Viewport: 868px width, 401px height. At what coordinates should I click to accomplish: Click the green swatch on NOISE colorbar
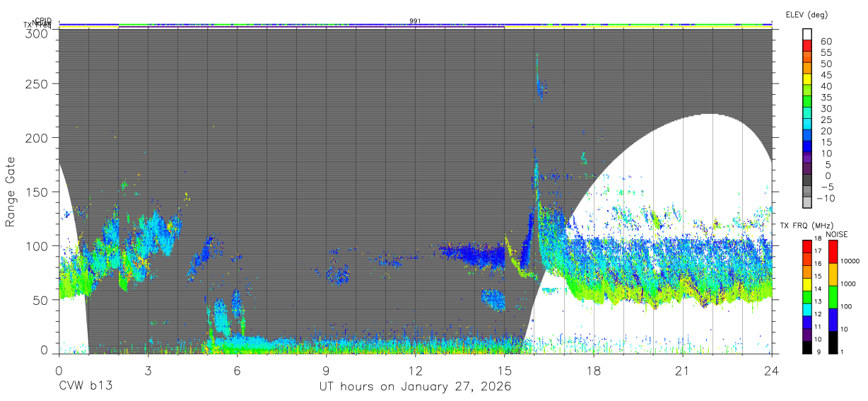coord(834,296)
